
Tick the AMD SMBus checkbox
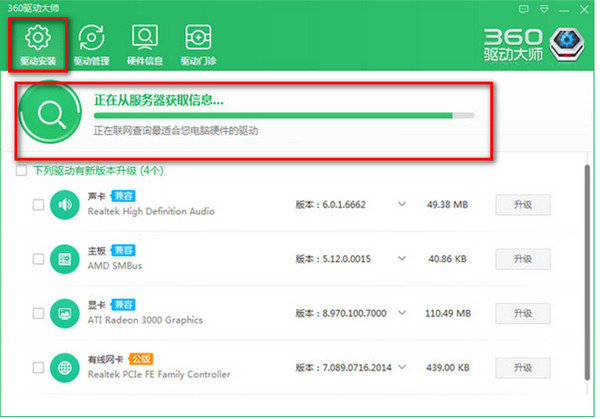click(38, 259)
